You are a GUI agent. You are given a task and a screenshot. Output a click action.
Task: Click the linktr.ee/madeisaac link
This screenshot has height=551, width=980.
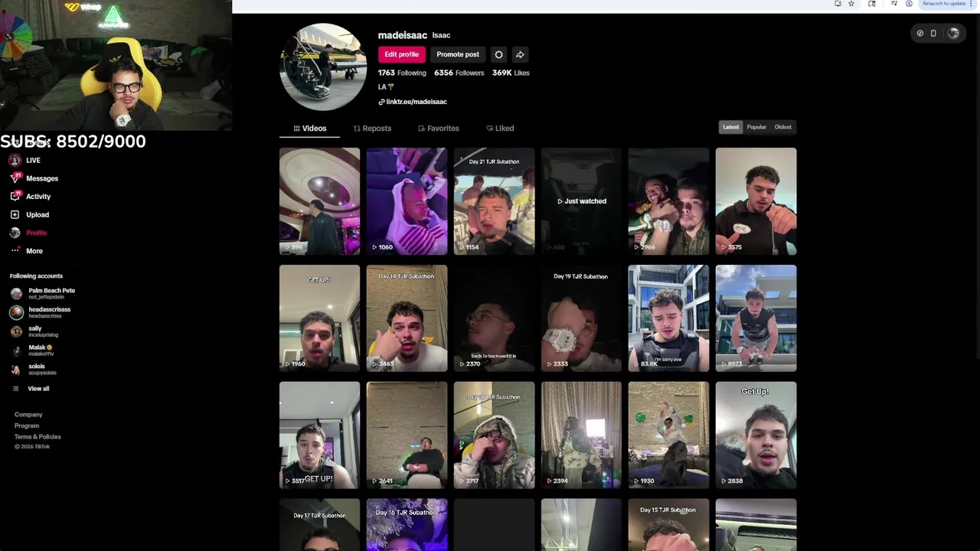[412, 102]
